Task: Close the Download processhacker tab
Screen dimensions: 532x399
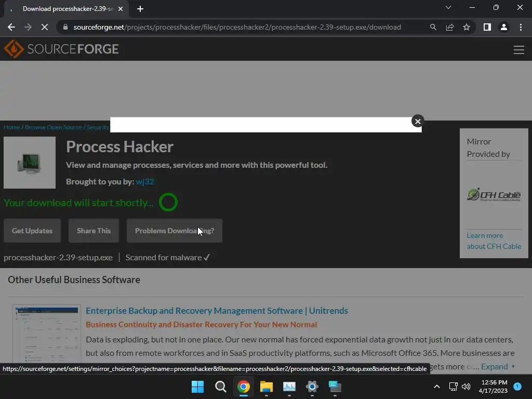Action: [121, 9]
